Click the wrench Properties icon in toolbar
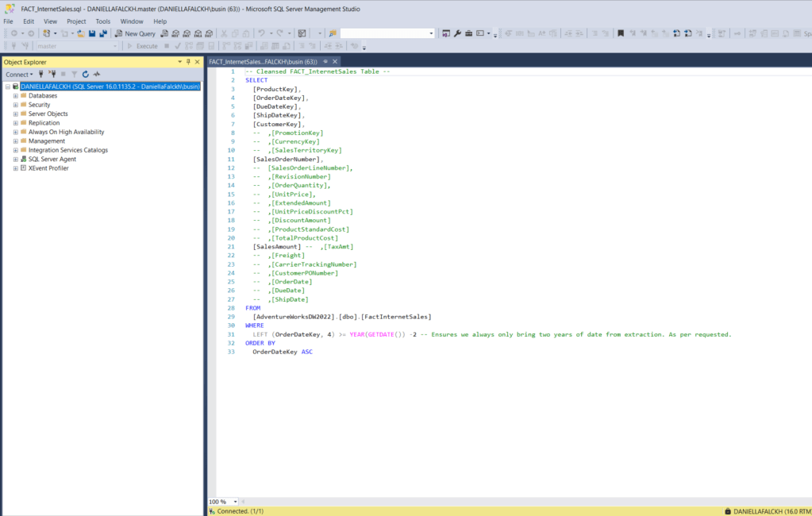This screenshot has height=516, width=812. pyautogui.click(x=457, y=33)
